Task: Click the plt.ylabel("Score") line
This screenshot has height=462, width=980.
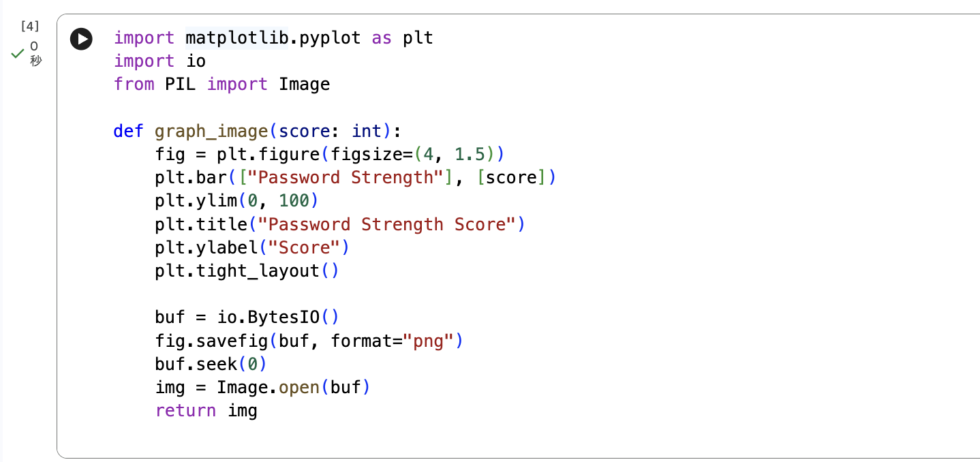Action: click(251, 247)
